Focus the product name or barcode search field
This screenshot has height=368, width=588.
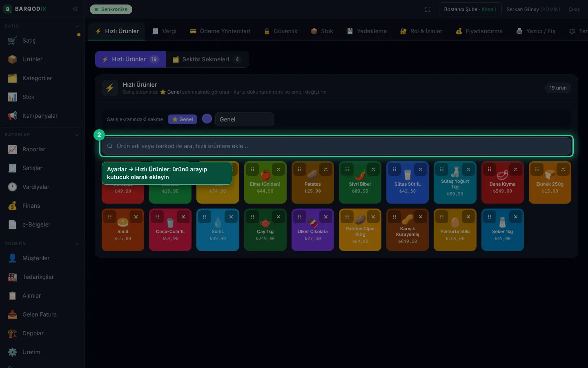(x=336, y=146)
